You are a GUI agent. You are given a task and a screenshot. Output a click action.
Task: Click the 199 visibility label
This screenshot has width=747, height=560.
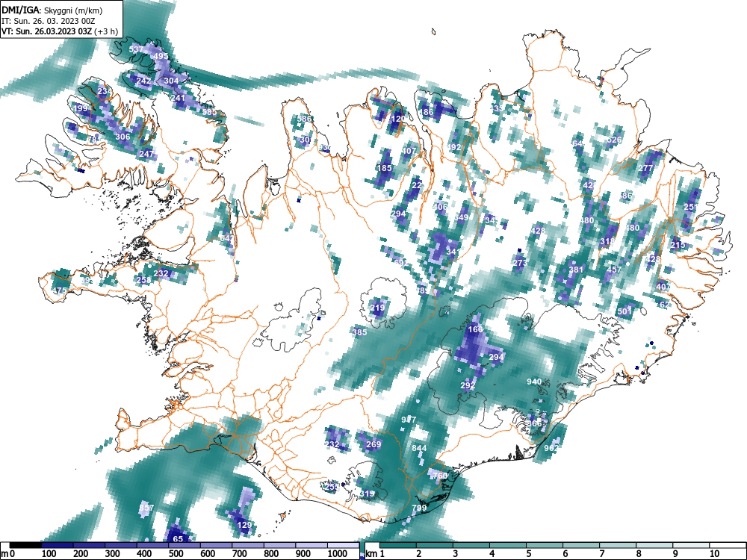coord(81,108)
